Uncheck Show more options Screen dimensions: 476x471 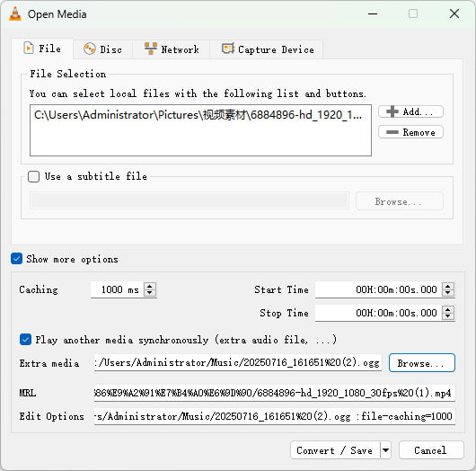coord(16,259)
